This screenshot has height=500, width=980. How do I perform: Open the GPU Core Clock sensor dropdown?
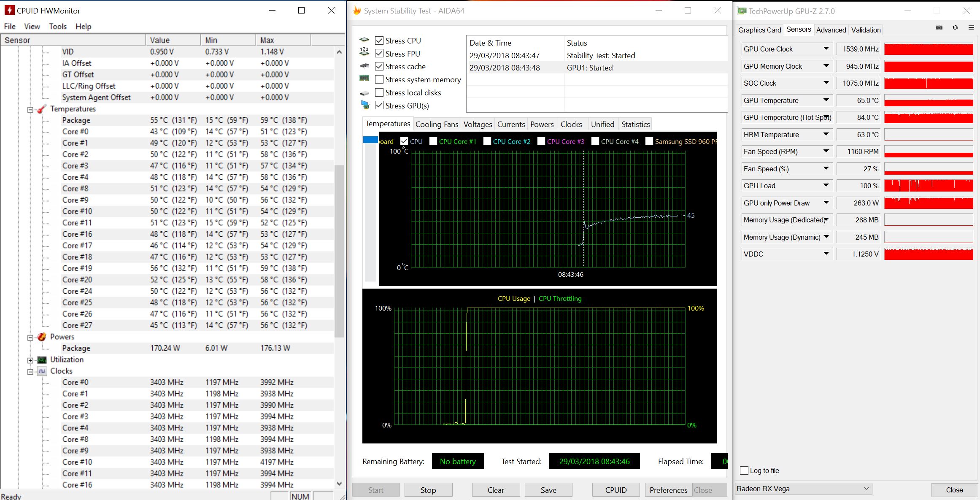pos(826,49)
